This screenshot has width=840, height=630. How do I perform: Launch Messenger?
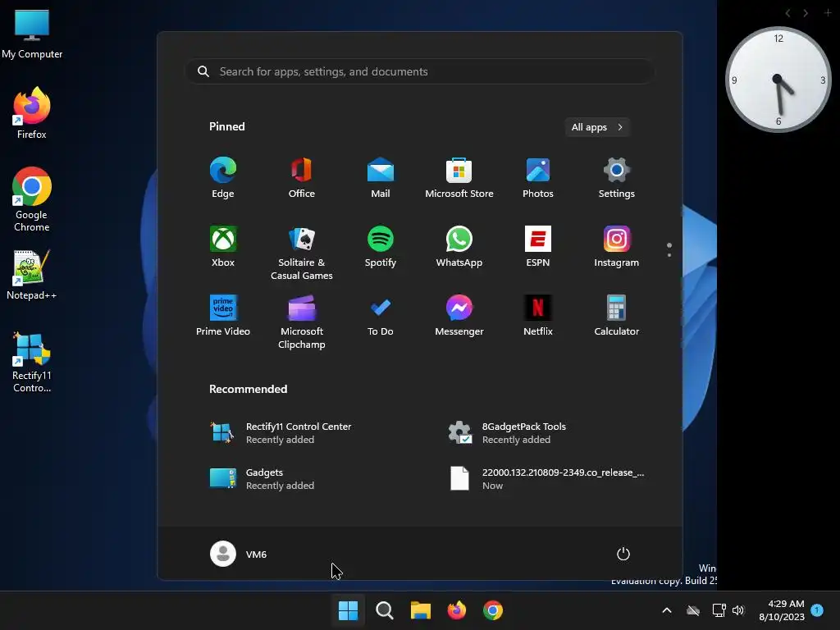pyautogui.click(x=459, y=316)
